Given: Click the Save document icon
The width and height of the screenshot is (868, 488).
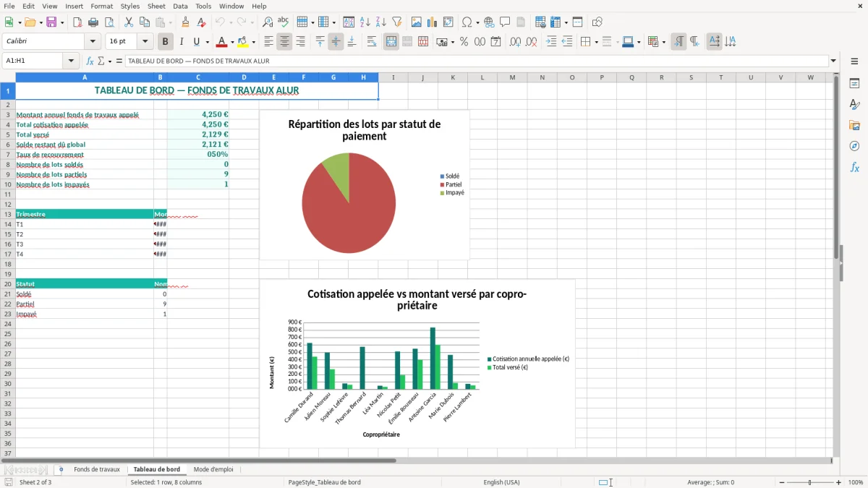Looking at the screenshot, I should [x=51, y=22].
